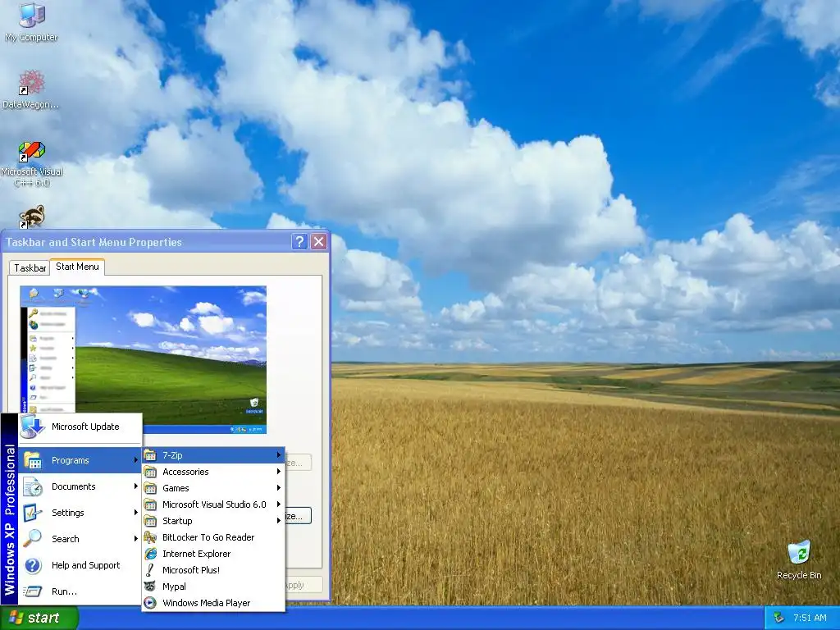Click the Start button
Screen dimensions: 840x630
coord(39,619)
